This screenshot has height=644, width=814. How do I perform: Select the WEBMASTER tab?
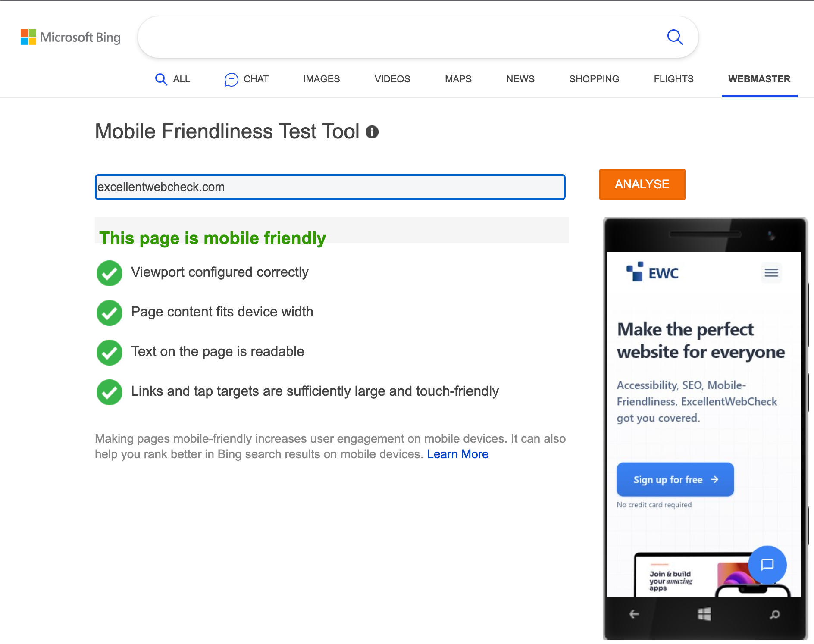759,79
